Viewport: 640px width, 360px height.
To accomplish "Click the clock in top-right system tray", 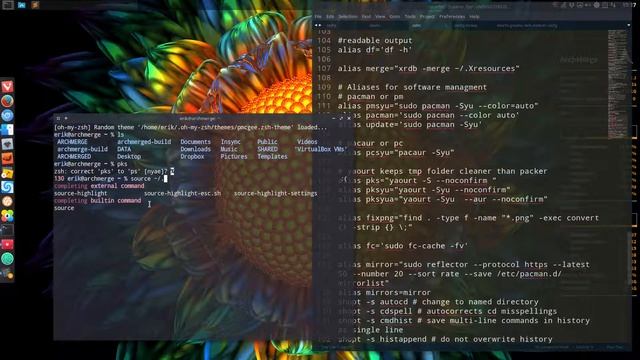I will [629, 5].
